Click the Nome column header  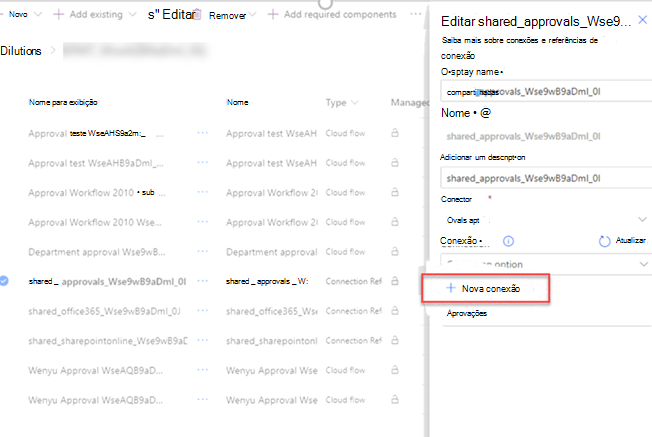[x=237, y=102]
